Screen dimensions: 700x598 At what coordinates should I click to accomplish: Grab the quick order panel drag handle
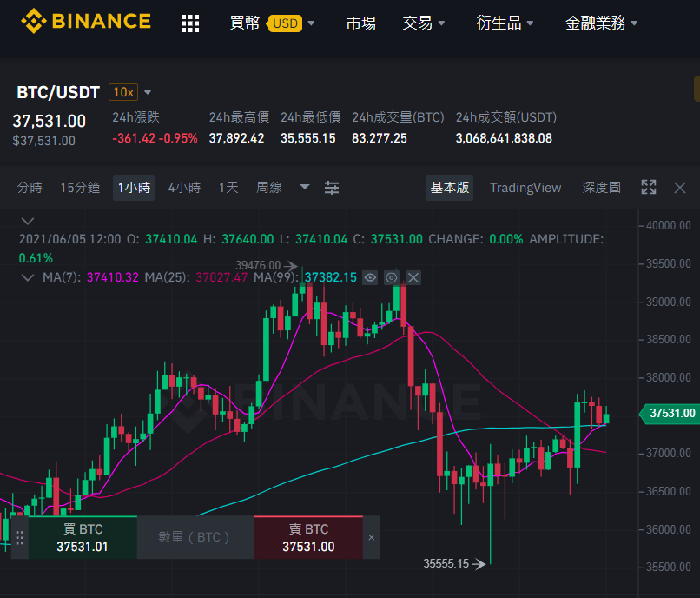pos(20,537)
